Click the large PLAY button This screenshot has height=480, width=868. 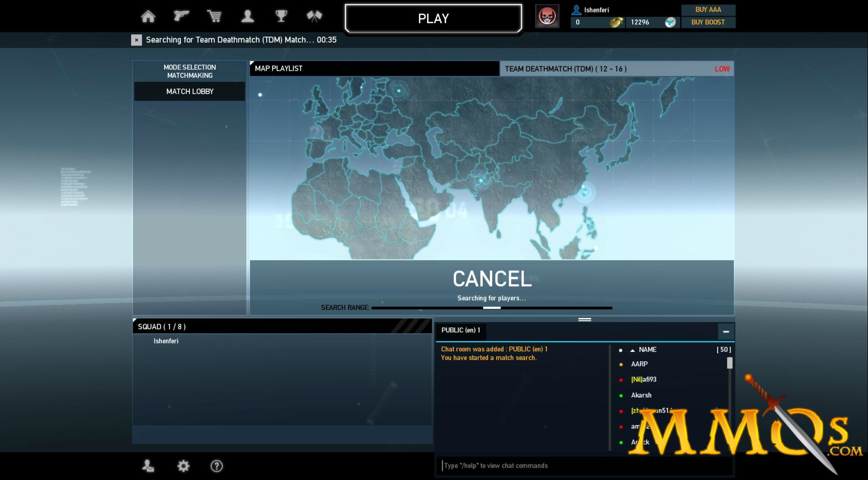tap(433, 19)
